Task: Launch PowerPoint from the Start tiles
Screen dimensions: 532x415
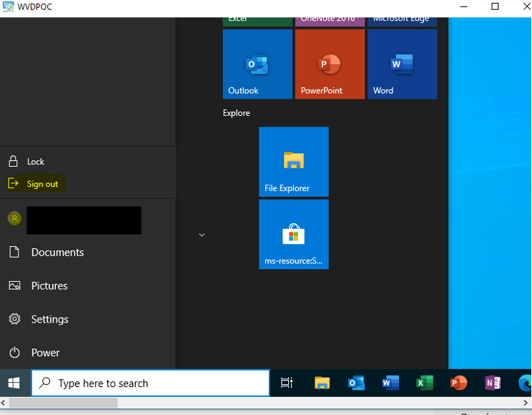Action: pos(330,64)
